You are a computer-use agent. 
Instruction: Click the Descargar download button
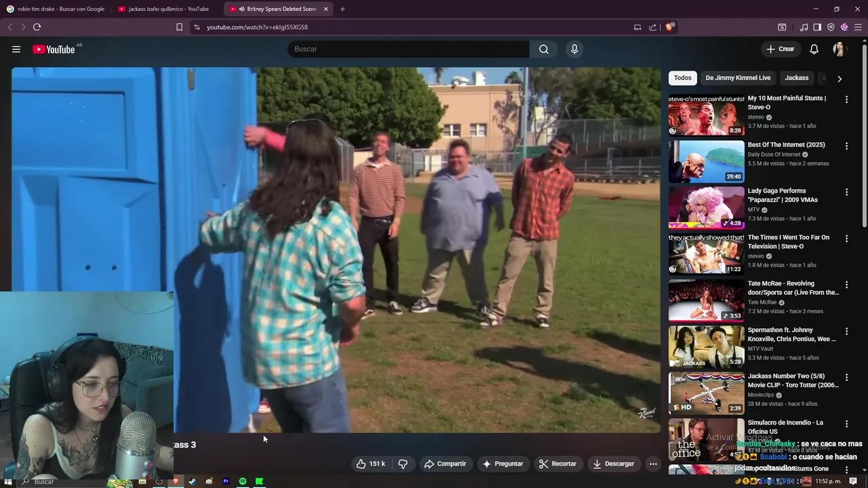[613, 464]
